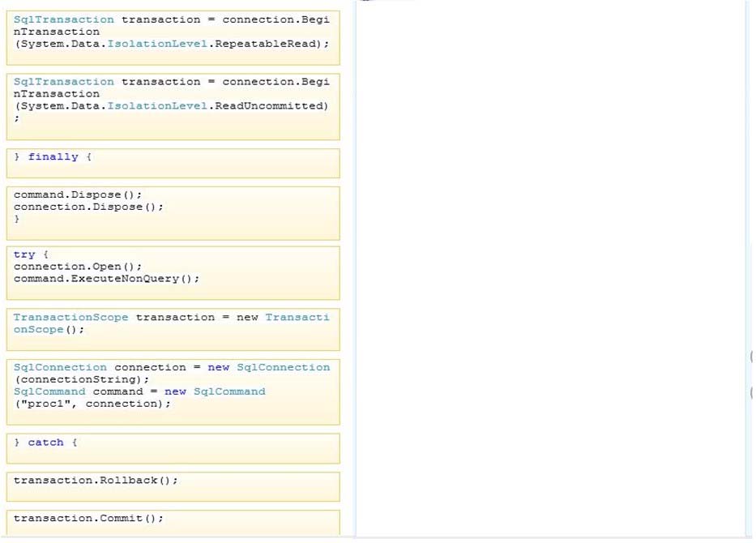This screenshot has height=543, width=756.
Task: Pick the '} finally {' code block
Action: [173, 163]
